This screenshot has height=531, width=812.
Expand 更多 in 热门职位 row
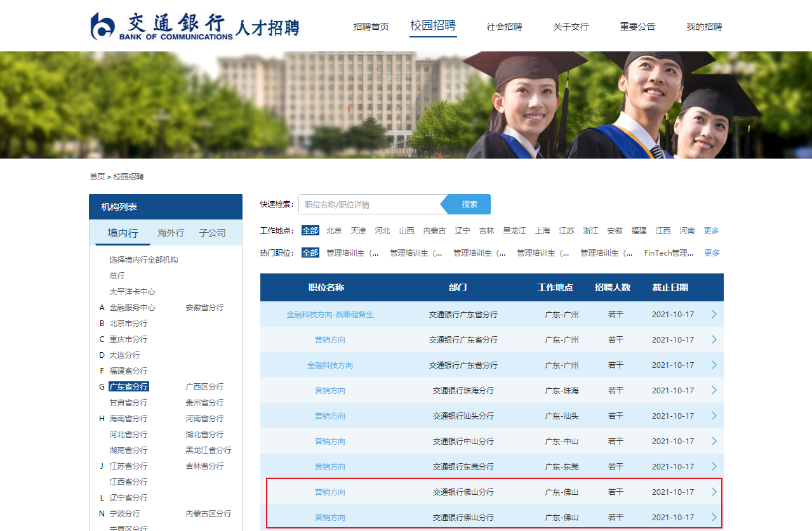click(712, 252)
